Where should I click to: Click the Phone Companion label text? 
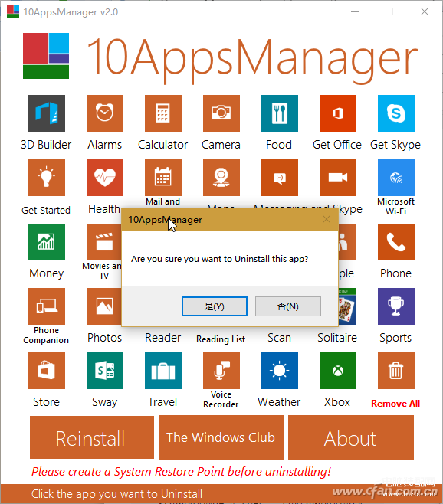(x=46, y=335)
